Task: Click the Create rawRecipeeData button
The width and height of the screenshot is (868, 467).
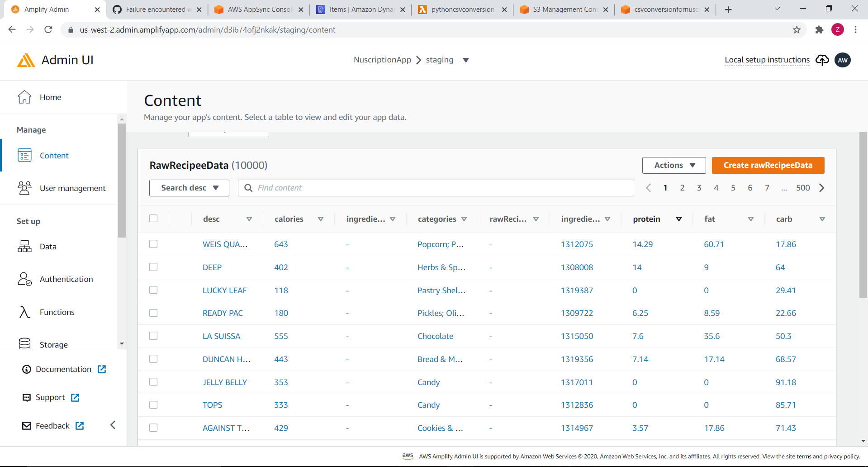Action: tap(768, 165)
